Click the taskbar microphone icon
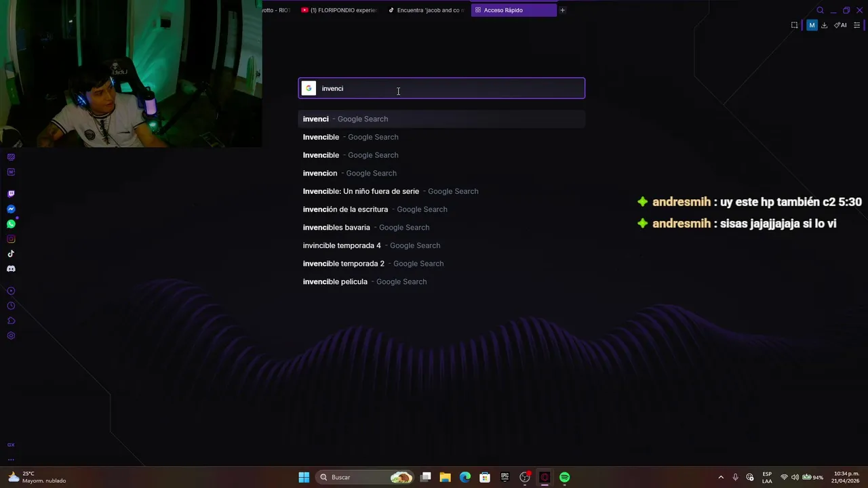Viewport: 868px width, 488px height. (x=735, y=477)
